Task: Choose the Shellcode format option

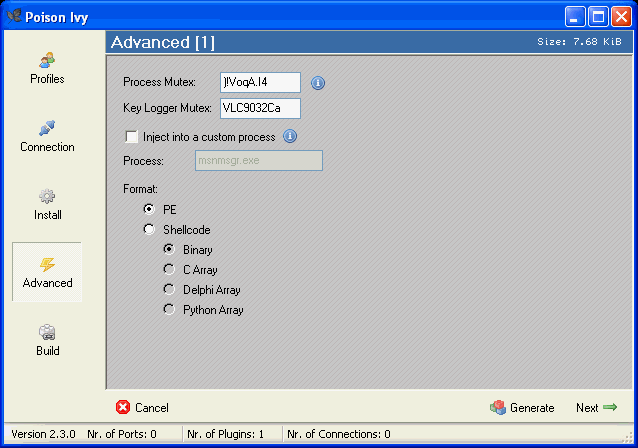Action: 149,229
